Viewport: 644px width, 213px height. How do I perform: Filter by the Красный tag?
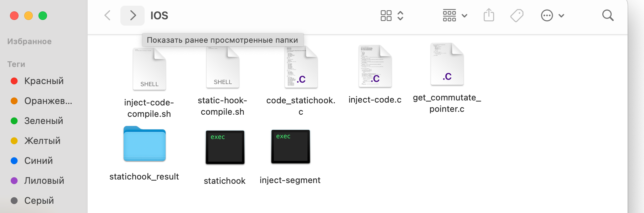[44, 81]
